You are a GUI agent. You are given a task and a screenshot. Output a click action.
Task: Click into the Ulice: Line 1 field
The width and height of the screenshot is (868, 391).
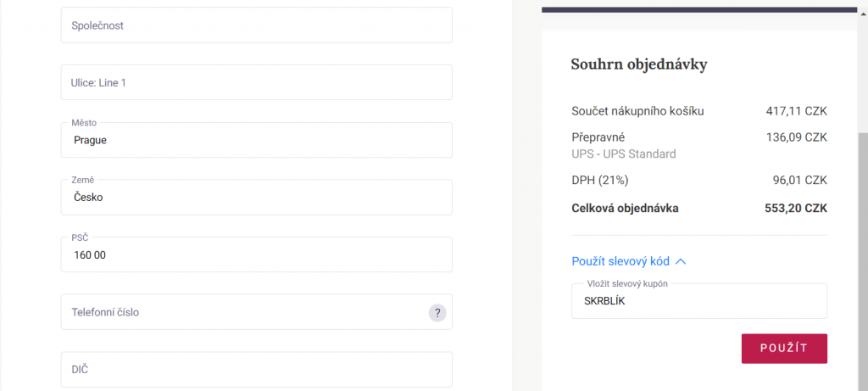(256, 82)
